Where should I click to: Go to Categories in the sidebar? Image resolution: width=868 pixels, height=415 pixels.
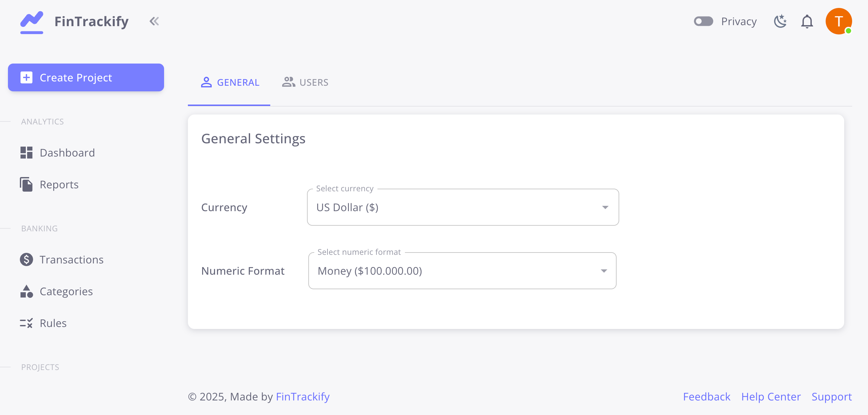[x=66, y=291]
